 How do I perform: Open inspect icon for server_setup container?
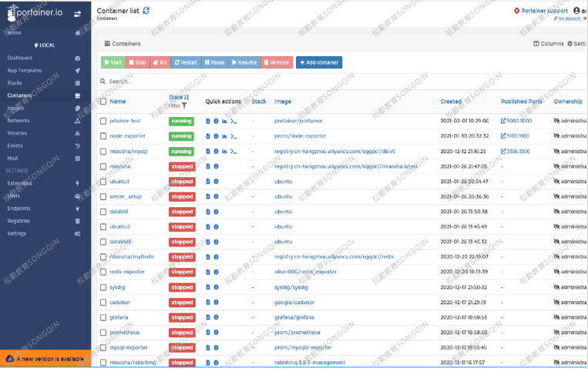click(216, 196)
